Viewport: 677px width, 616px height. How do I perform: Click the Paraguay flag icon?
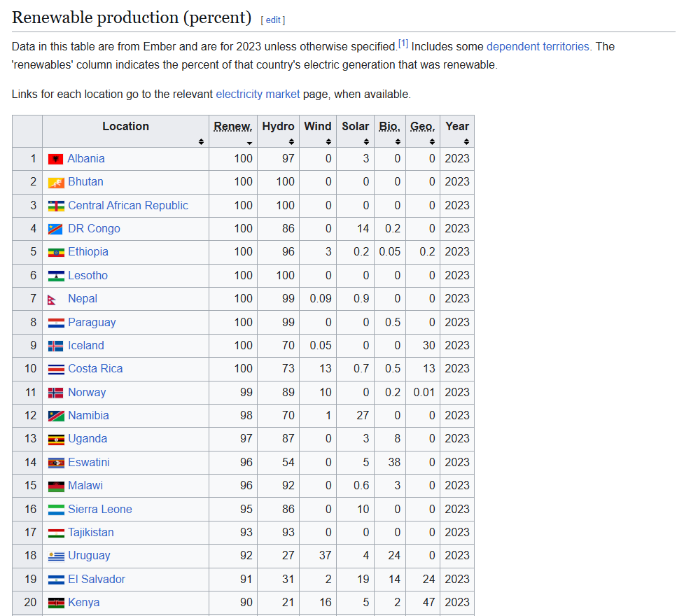(56, 323)
